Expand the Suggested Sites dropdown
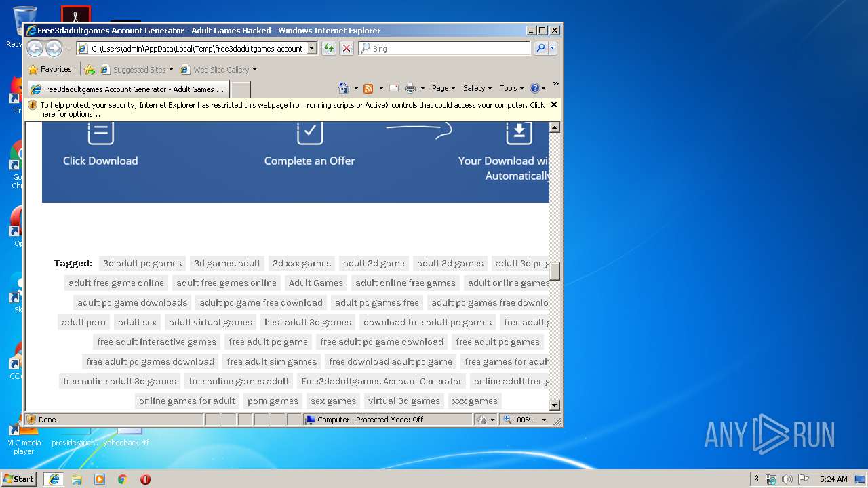The width and height of the screenshot is (868, 488). click(171, 70)
